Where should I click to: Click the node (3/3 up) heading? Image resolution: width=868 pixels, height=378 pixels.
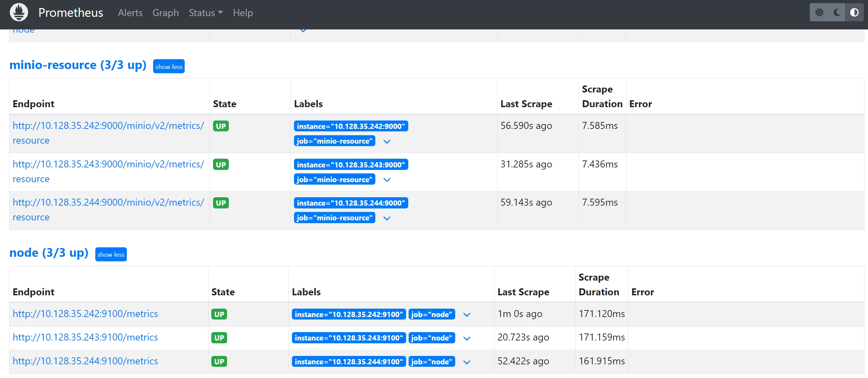click(x=49, y=253)
